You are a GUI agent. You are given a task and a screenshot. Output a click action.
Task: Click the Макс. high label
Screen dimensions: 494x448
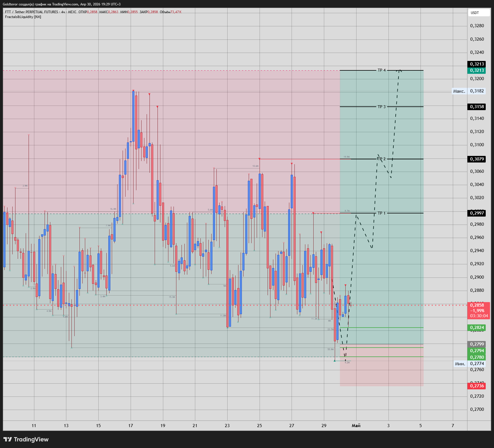click(x=459, y=91)
